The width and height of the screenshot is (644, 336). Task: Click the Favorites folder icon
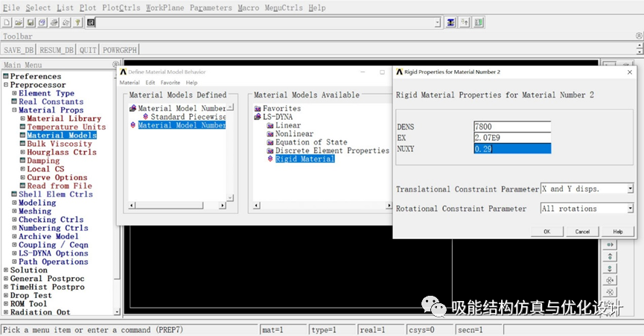pyautogui.click(x=258, y=109)
